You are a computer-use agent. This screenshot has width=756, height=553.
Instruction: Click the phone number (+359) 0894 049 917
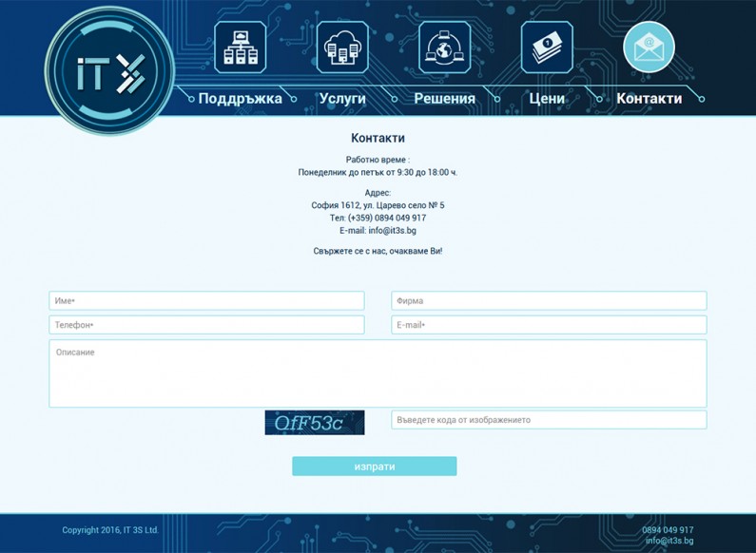point(387,218)
